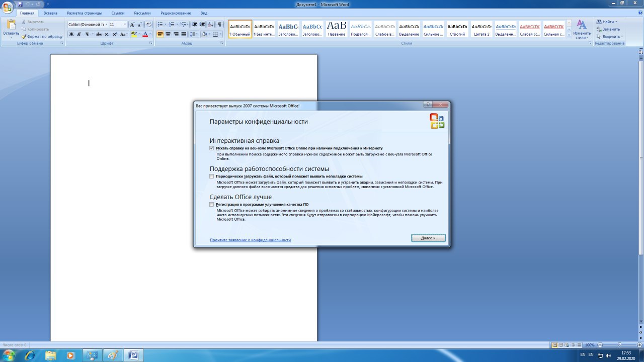This screenshot has height=362, width=644.
Task: Open the Ссылки tab
Action: tap(118, 13)
